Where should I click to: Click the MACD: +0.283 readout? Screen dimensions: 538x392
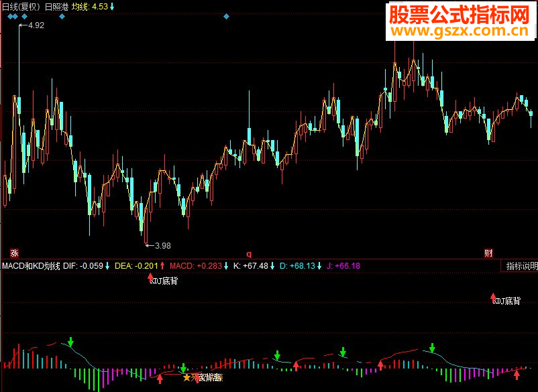click(196, 266)
